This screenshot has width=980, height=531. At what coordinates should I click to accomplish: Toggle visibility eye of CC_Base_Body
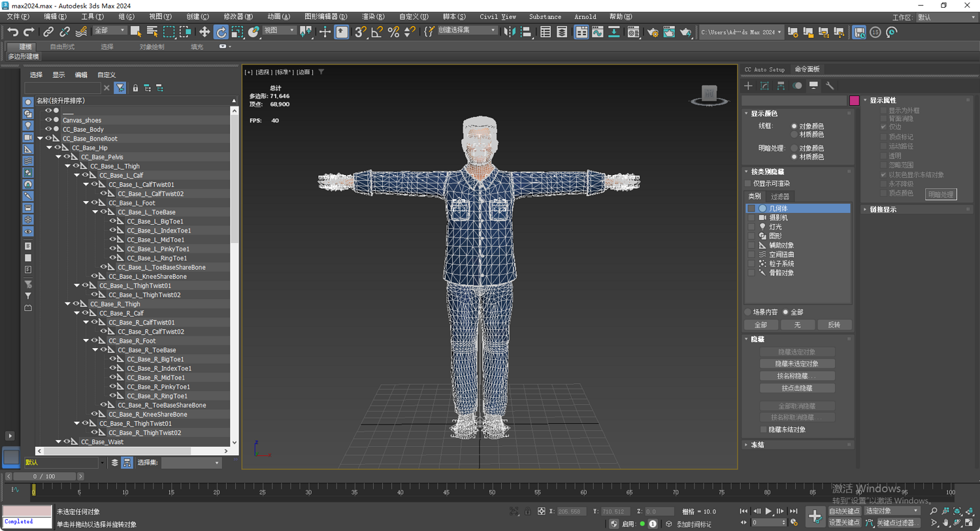pos(48,129)
